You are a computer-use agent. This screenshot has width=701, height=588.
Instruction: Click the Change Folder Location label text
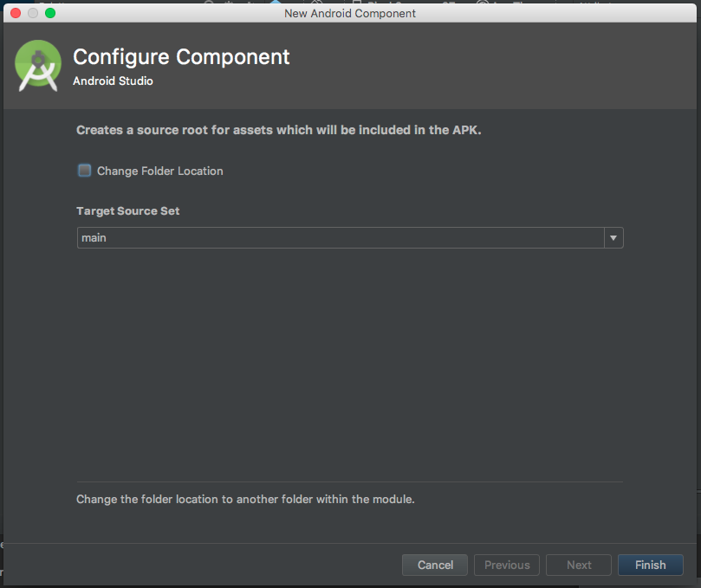[159, 171]
